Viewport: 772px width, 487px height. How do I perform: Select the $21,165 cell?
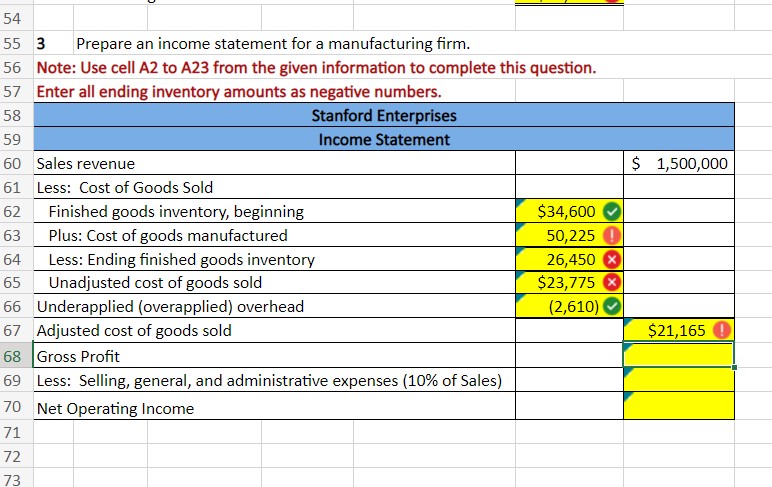tap(679, 330)
